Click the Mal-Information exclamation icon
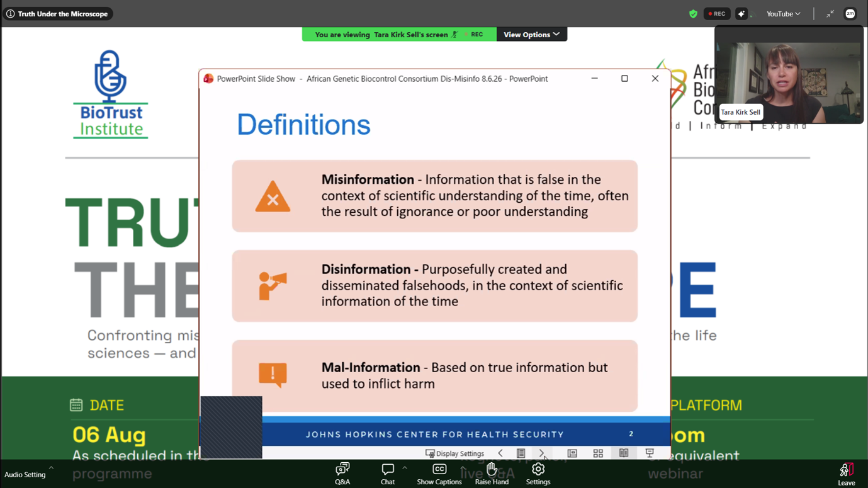 tap(273, 375)
